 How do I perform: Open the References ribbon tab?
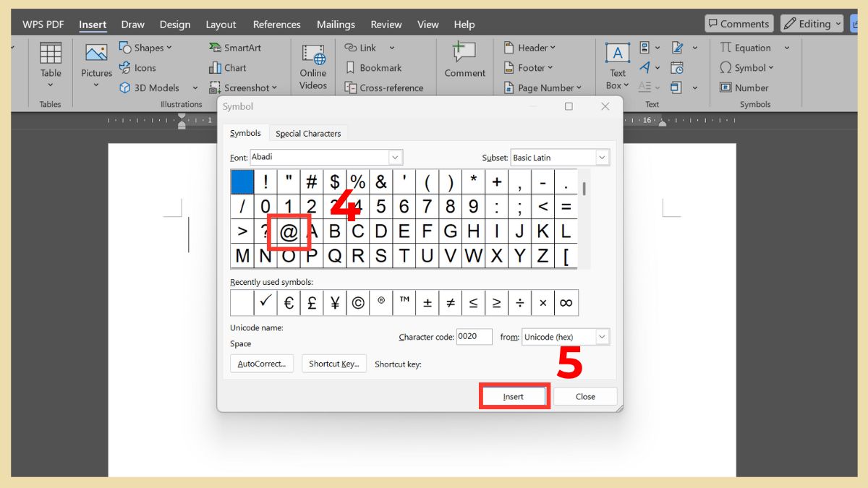[x=276, y=24]
